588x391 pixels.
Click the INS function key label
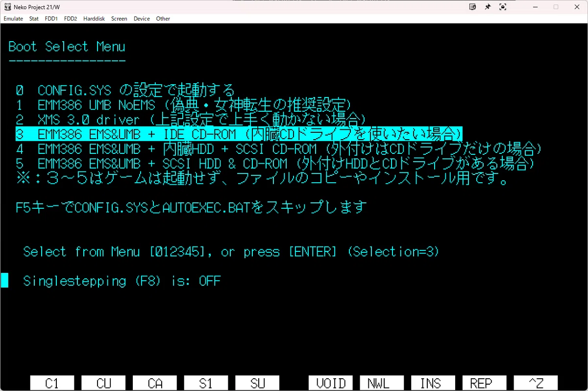(x=433, y=383)
